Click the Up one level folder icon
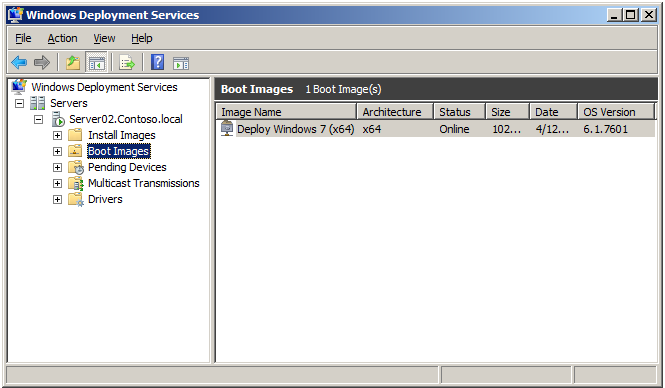665x388 pixels. (73, 63)
